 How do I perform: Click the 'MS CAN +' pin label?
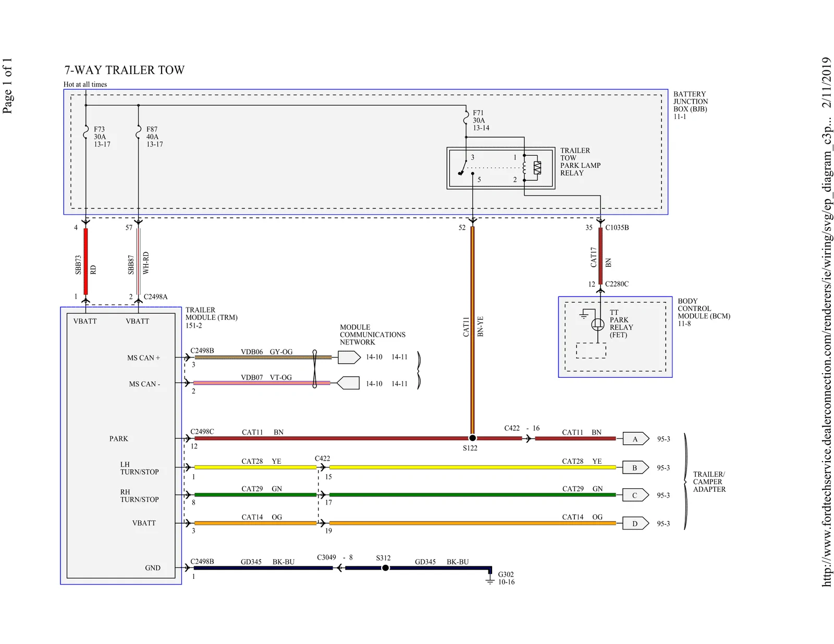pyautogui.click(x=144, y=358)
